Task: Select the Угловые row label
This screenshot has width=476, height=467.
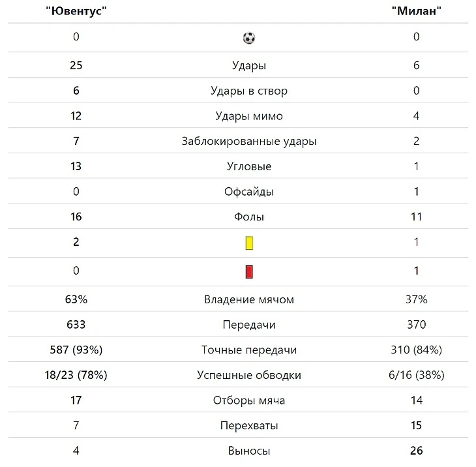Action: pyautogui.click(x=248, y=166)
